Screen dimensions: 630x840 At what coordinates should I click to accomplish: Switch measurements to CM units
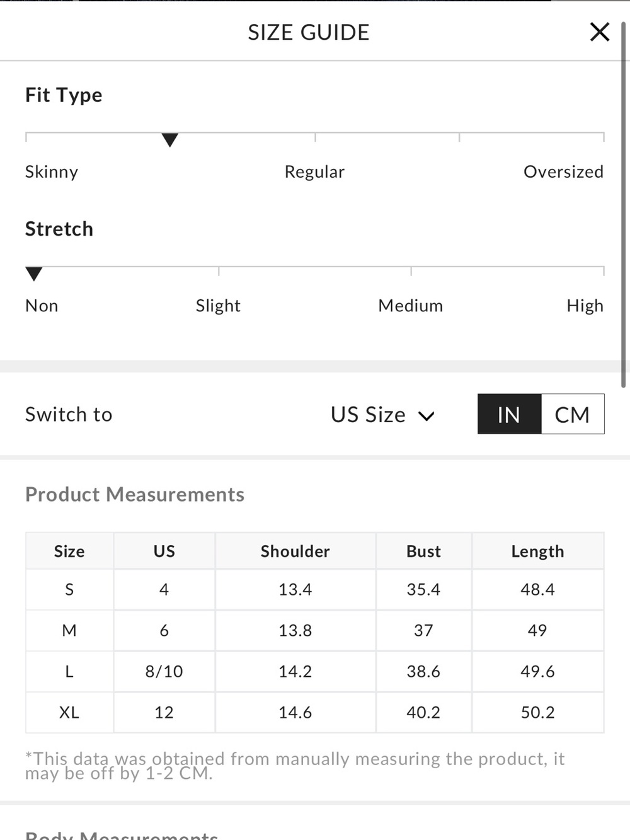click(x=572, y=414)
